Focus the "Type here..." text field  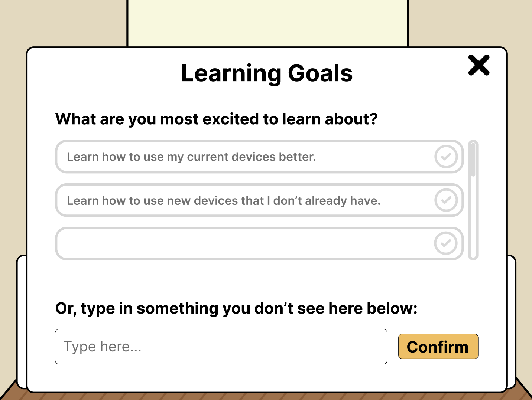[221, 347]
